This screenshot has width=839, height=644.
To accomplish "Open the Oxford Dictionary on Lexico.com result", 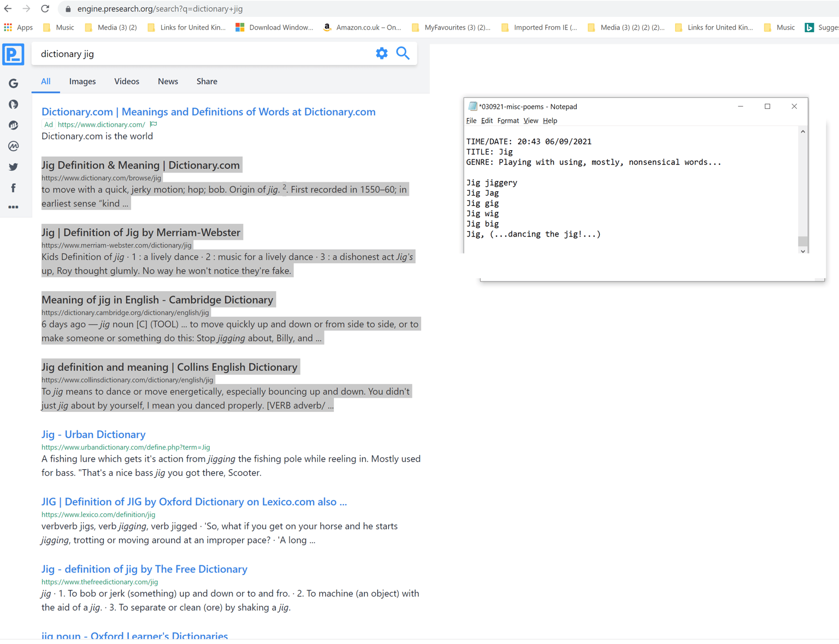I will click(194, 501).
